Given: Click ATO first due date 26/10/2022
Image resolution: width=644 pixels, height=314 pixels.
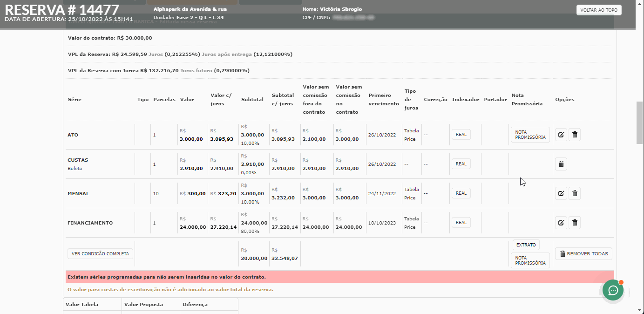Looking at the screenshot, I should [x=382, y=135].
